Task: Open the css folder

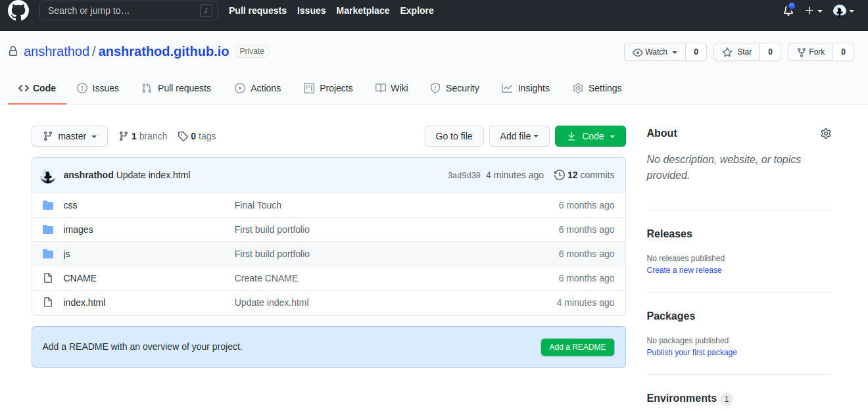Action: coord(70,205)
